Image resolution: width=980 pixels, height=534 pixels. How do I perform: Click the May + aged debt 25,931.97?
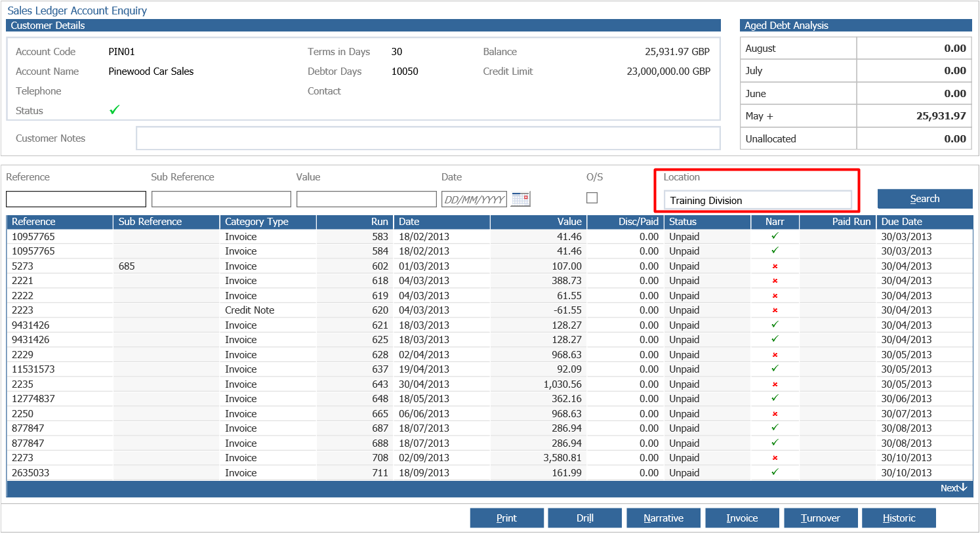point(941,116)
